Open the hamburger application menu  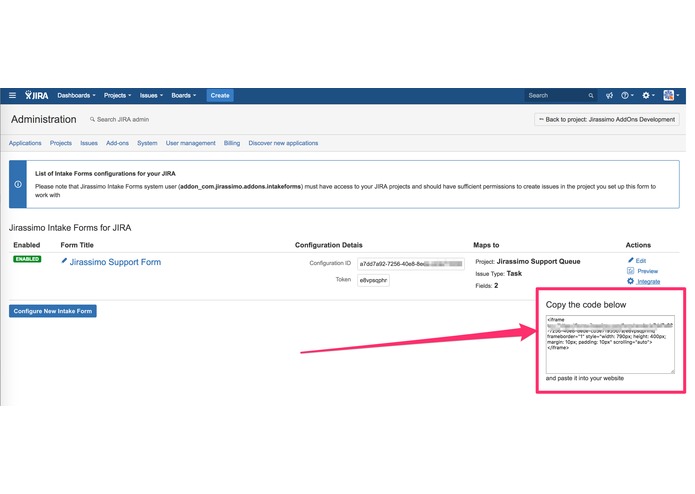click(12, 95)
